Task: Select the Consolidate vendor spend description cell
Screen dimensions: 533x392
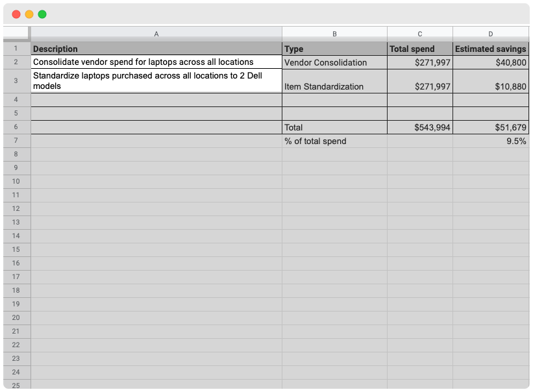Action: (x=156, y=62)
